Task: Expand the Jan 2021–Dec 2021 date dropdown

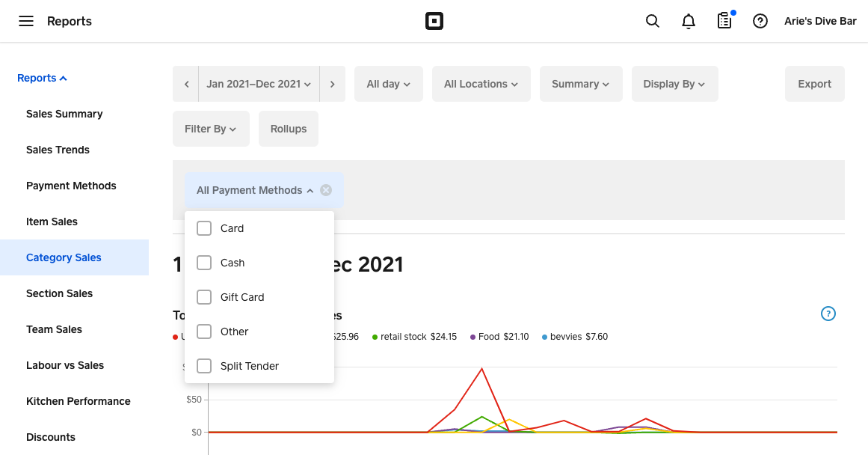Action: coord(259,84)
